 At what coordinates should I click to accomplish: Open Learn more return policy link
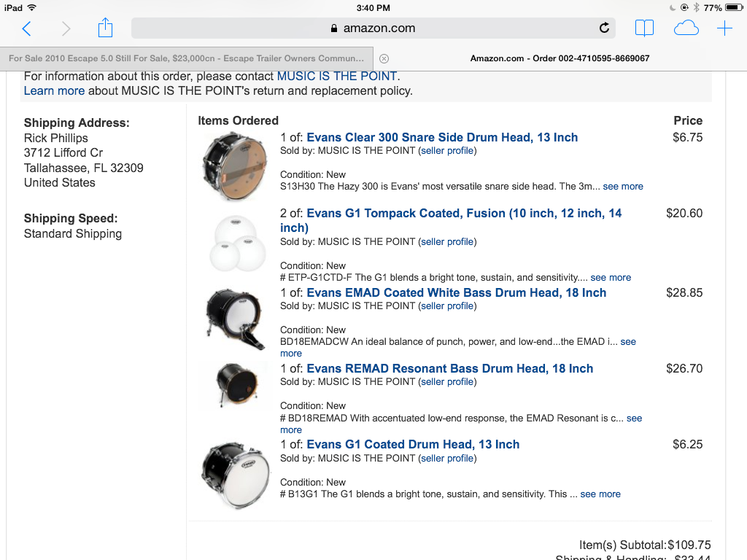54,90
